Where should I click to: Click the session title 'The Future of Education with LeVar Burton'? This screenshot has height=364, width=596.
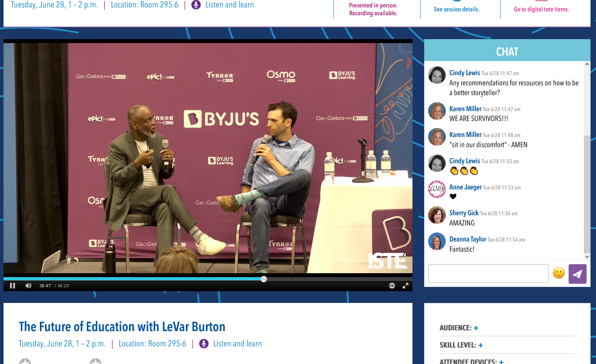click(x=122, y=326)
